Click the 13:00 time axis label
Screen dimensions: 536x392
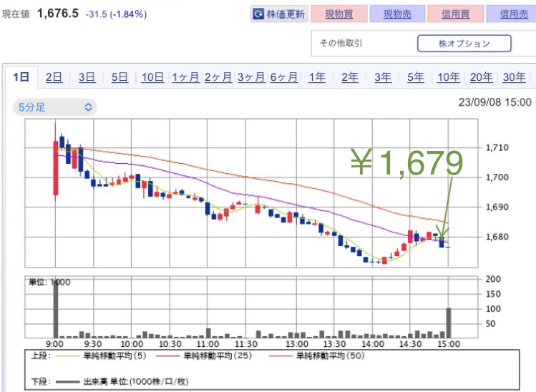click(297, 344)
